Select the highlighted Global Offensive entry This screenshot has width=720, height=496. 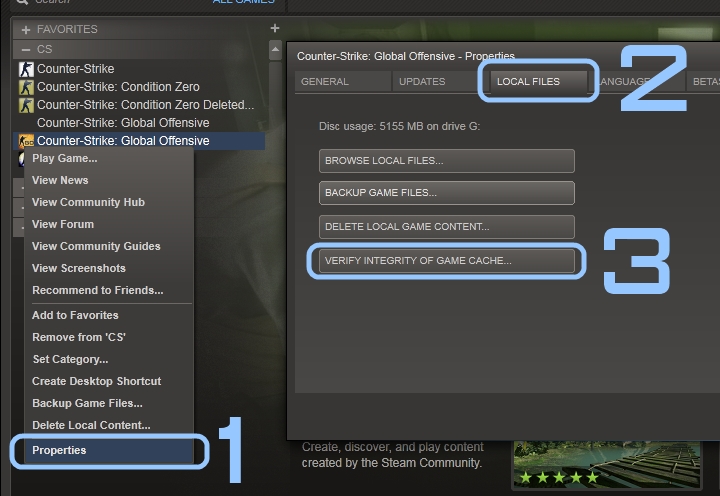(x=140, y=141)
